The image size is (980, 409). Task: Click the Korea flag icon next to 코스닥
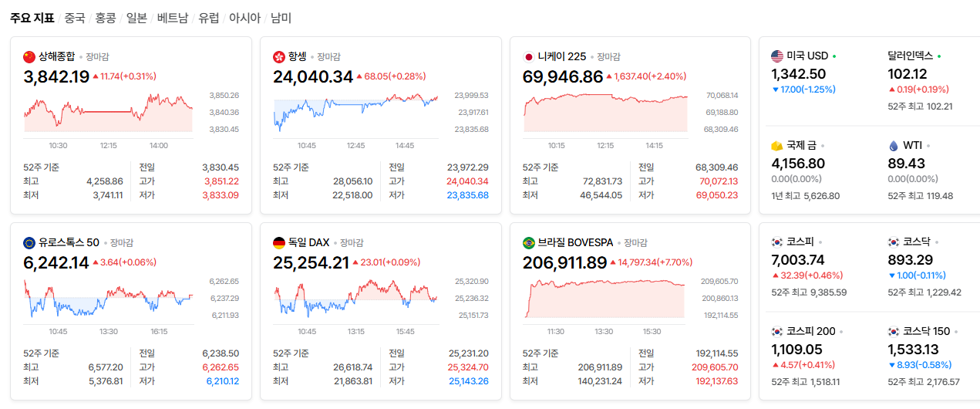pyautogui.click(x=894, y=242)
